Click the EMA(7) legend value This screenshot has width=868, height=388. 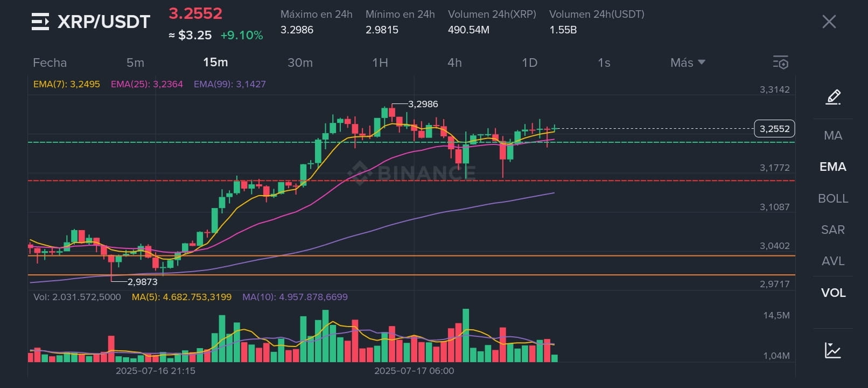pos(67,84)
